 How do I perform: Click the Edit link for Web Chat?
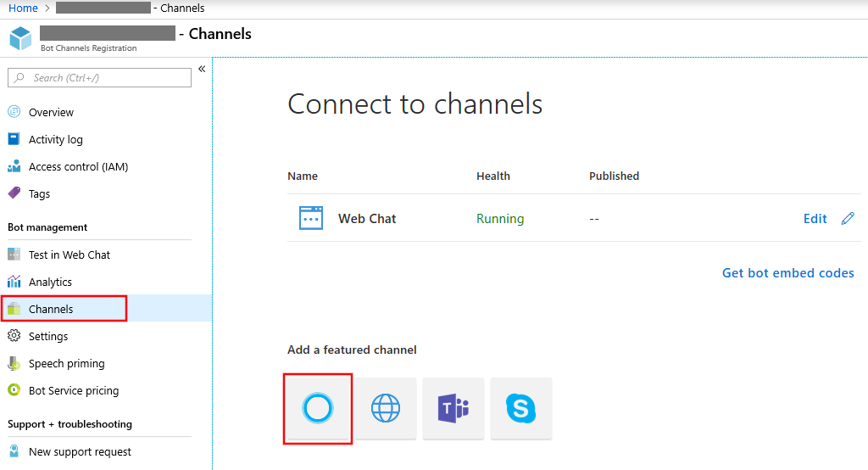(815, 219)
